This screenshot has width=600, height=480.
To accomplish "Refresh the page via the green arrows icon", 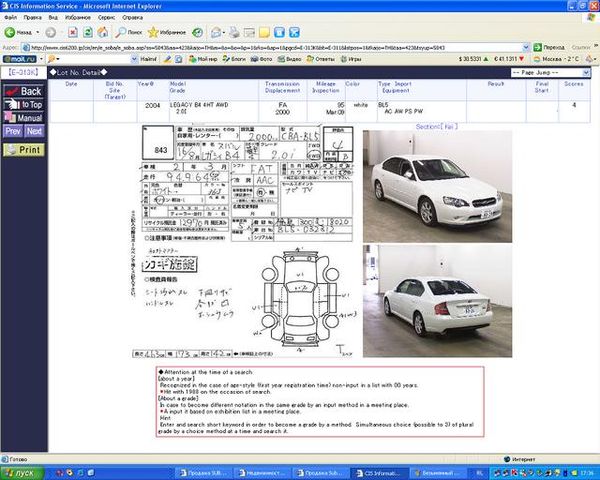I will (88, 33).
